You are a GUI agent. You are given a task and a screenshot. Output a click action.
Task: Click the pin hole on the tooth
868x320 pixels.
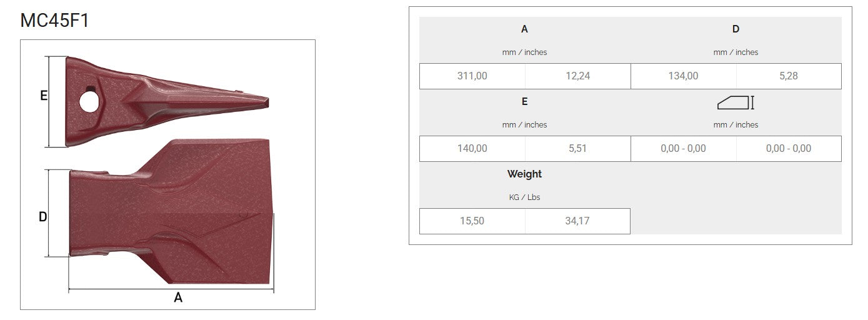pos(89,102)
